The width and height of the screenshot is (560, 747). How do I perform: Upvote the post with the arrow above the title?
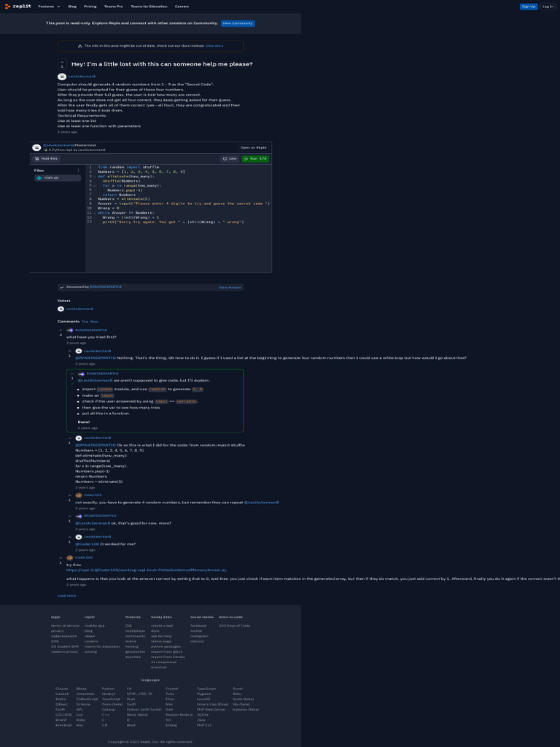62,61
